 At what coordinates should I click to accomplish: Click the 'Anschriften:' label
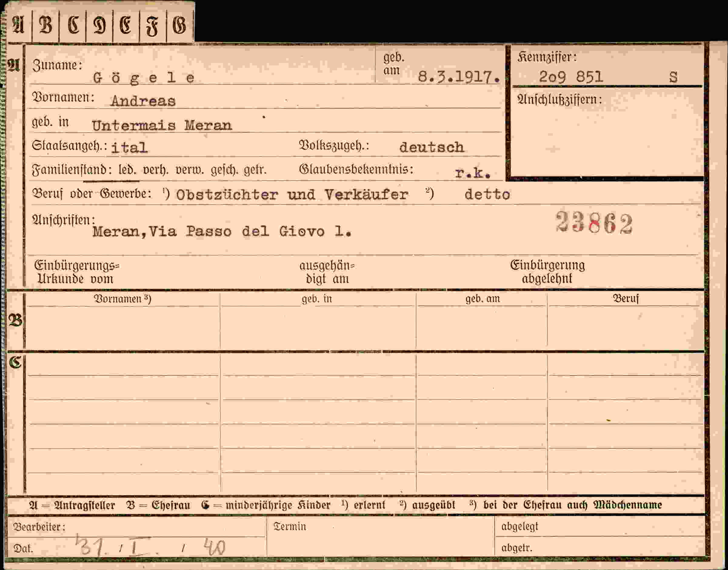63,220
